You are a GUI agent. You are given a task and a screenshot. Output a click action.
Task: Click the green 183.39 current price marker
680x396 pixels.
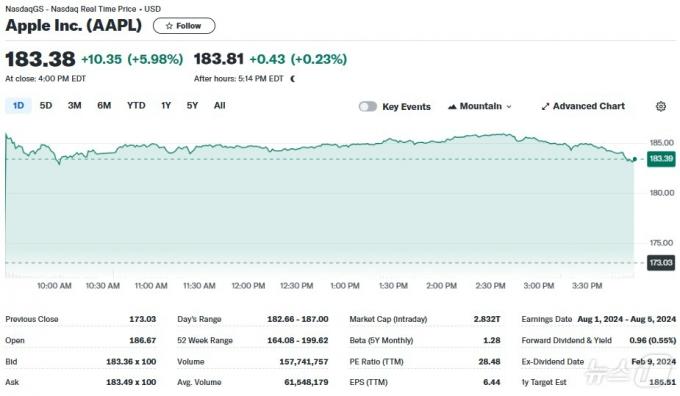coord(660,159)
